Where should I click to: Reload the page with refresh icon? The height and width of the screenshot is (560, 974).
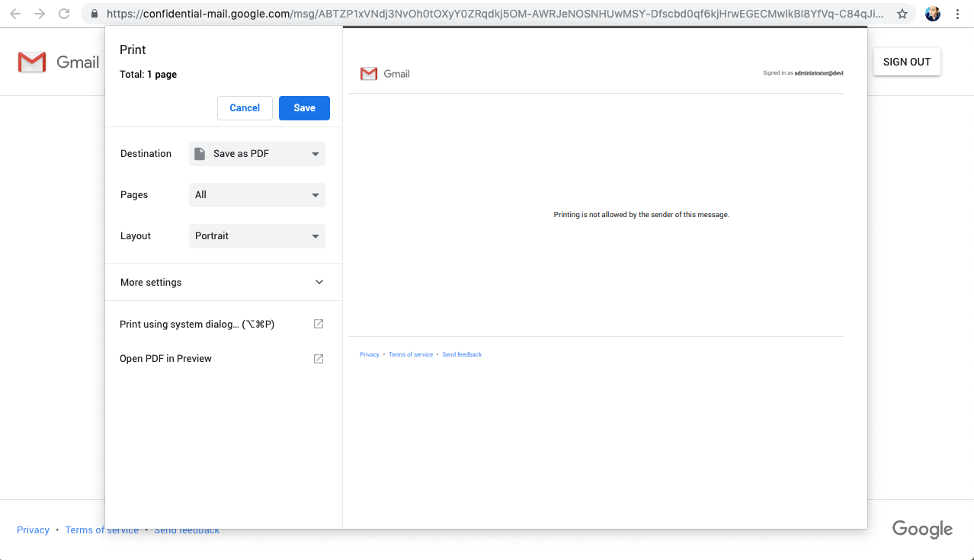click(65, 14)
